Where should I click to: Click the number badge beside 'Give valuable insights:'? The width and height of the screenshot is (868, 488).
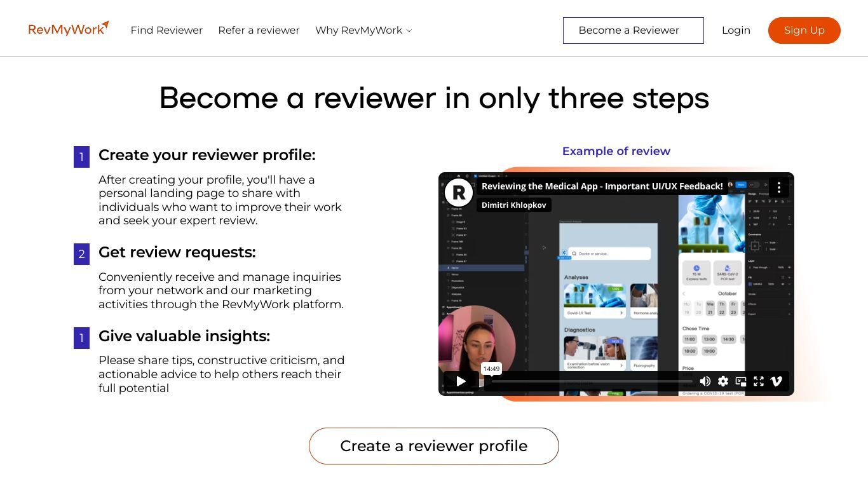tap(81, 338)
